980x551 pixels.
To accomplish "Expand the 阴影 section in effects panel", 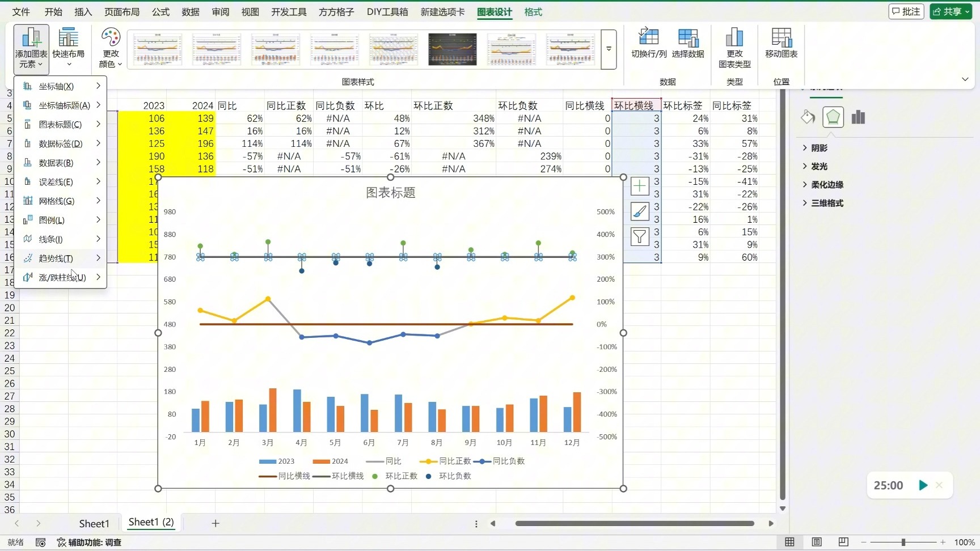I will [x=817, y=147].
